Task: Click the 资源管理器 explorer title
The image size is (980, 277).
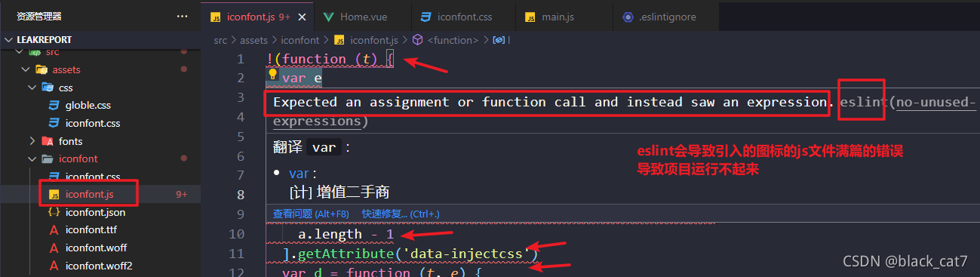Action: tap(39, 16)
